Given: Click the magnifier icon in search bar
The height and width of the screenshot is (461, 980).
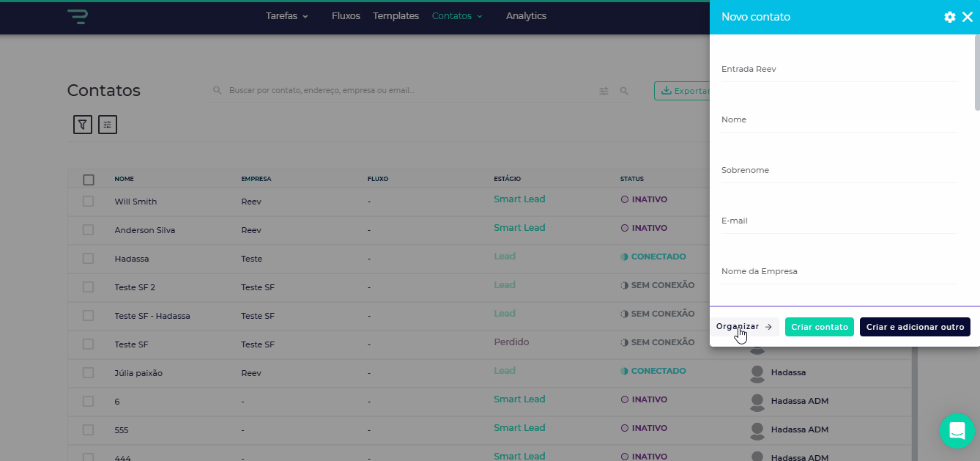Looking at the screenshot, I should pos(625,91).
